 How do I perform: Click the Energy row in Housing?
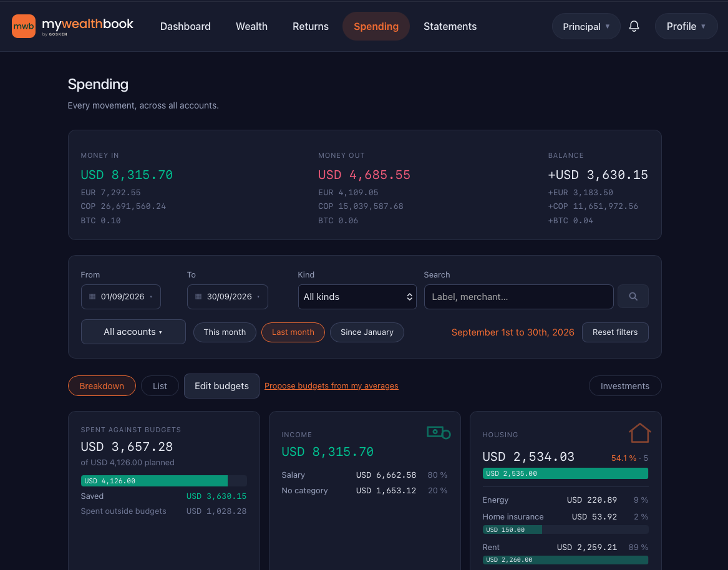(x=565, y=500)
